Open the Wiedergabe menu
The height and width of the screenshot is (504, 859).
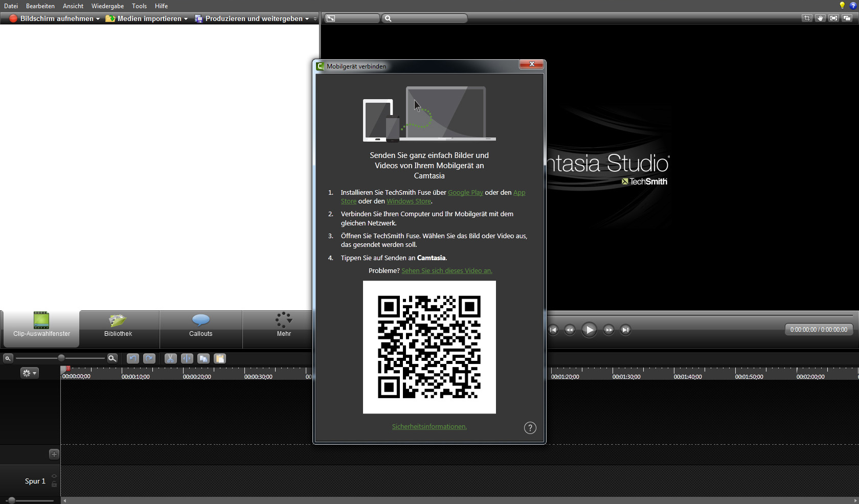coord(107,6)
